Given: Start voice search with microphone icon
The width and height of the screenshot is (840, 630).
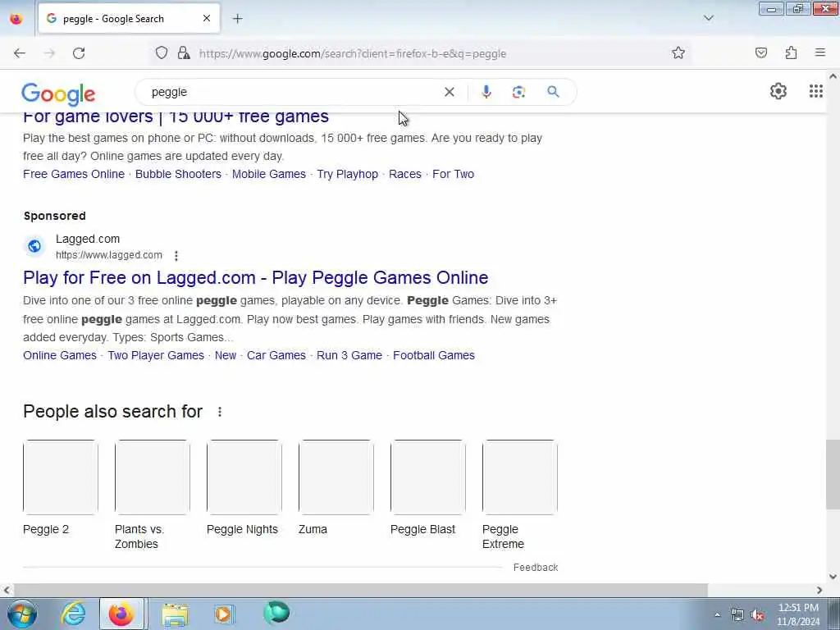Looking at the screenshot, I should click(486, 92).
